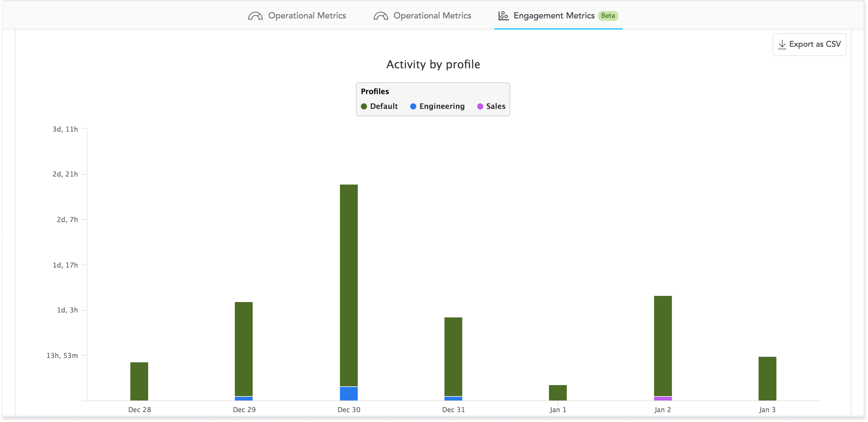Toggle the Default profile in the legend
868x422 pixels.
coord(379,106)
